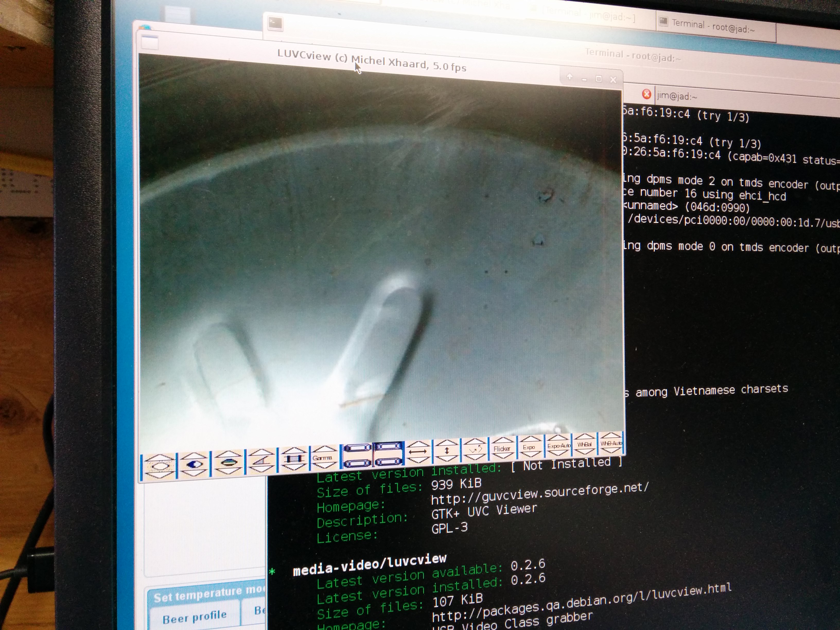Click terminal icon in top-left of terminal window

click(x=275, y=23)
